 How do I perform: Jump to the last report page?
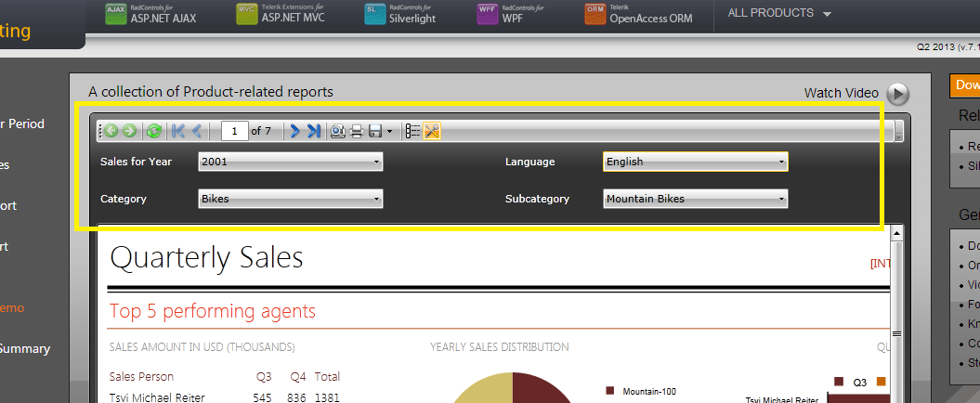click(x=314, y=131)
